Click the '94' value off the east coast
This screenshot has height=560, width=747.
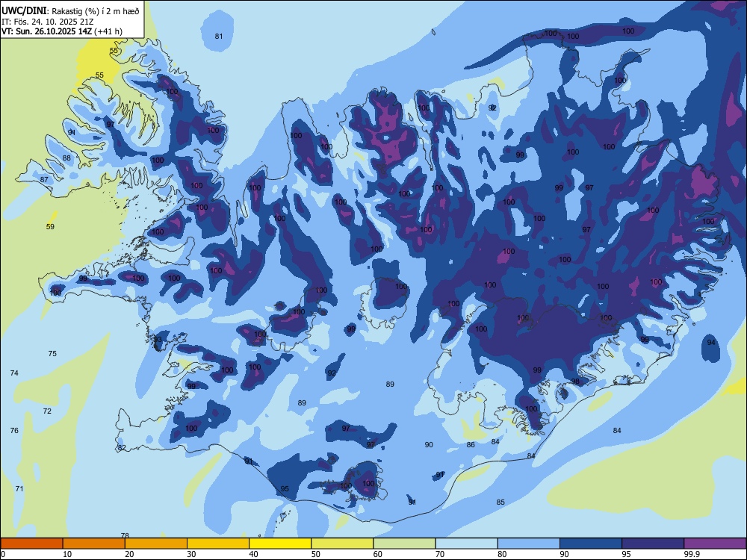pos(711,343)
